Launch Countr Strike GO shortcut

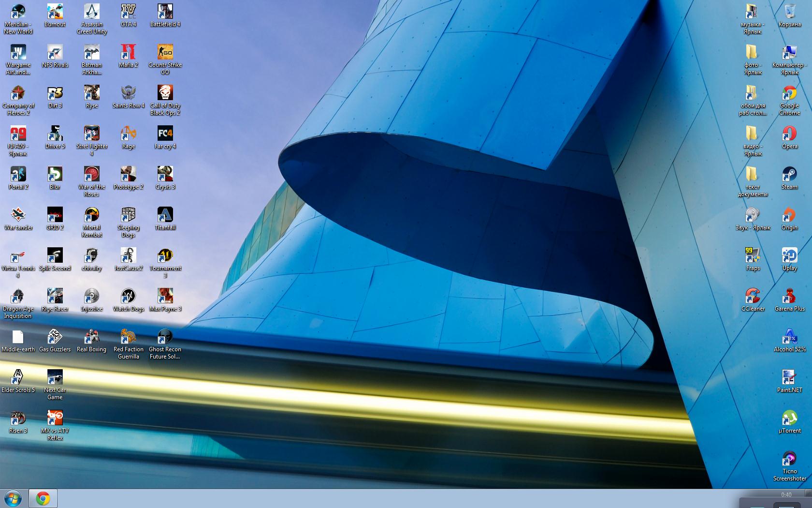coord(165,60)
